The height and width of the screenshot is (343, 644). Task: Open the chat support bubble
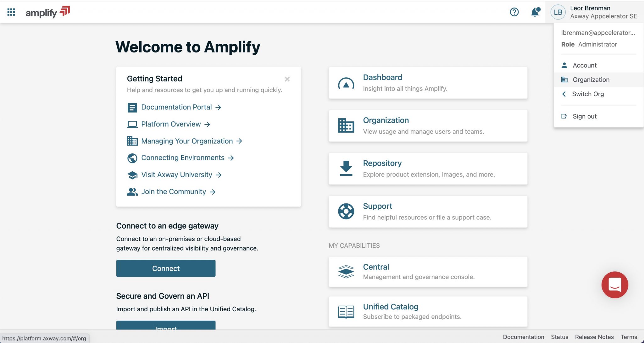point(615,285)
